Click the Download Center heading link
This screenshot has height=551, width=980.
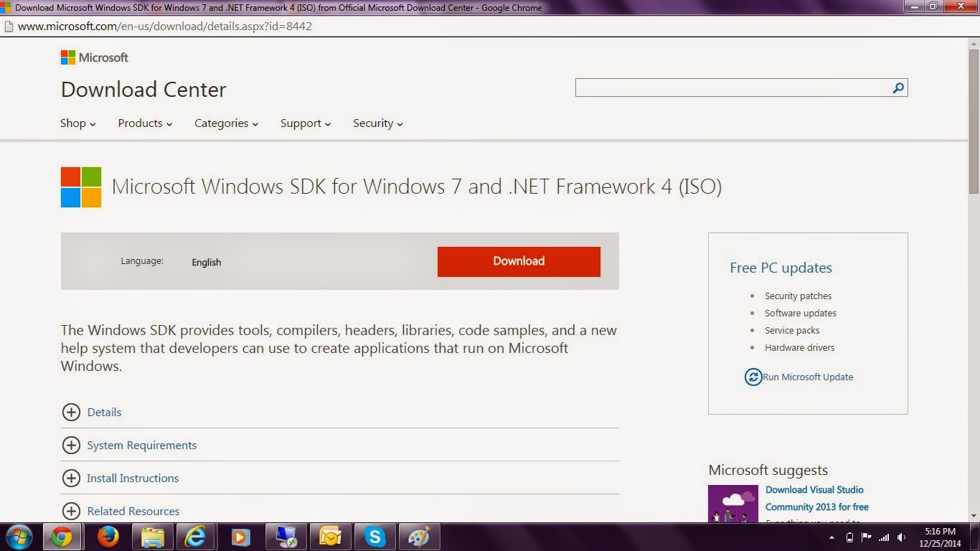pos(143,90)
